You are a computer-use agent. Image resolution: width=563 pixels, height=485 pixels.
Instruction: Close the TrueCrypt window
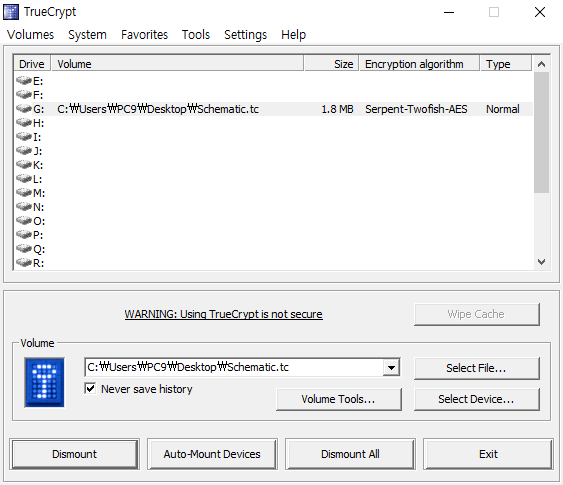(x=540, y=12)
